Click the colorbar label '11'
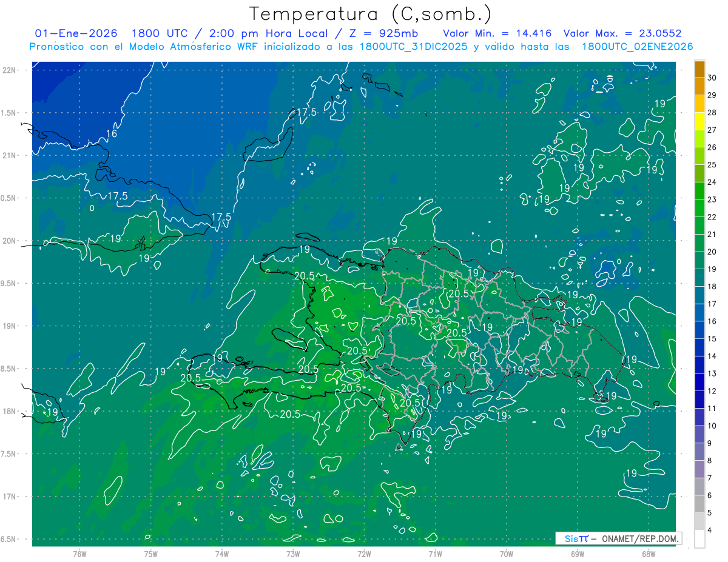The height and width of the screenshot is (562, 728). [712, 409]
